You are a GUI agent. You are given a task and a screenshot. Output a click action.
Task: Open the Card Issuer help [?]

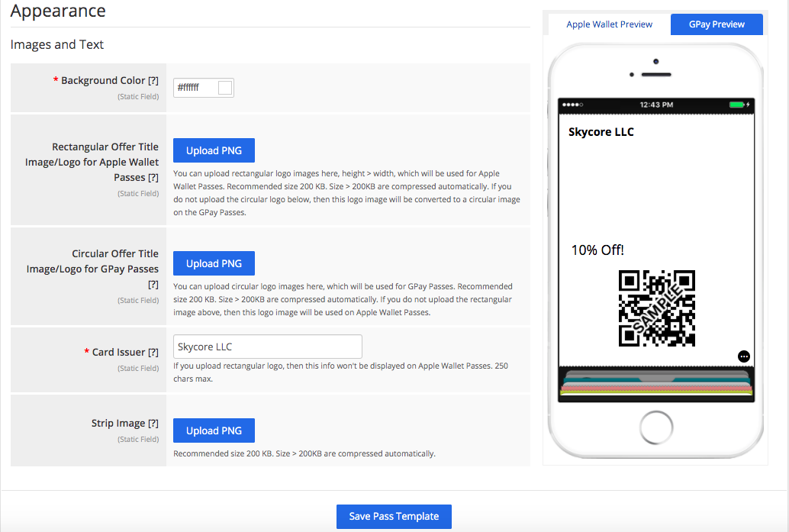click(x=153, y=353)
